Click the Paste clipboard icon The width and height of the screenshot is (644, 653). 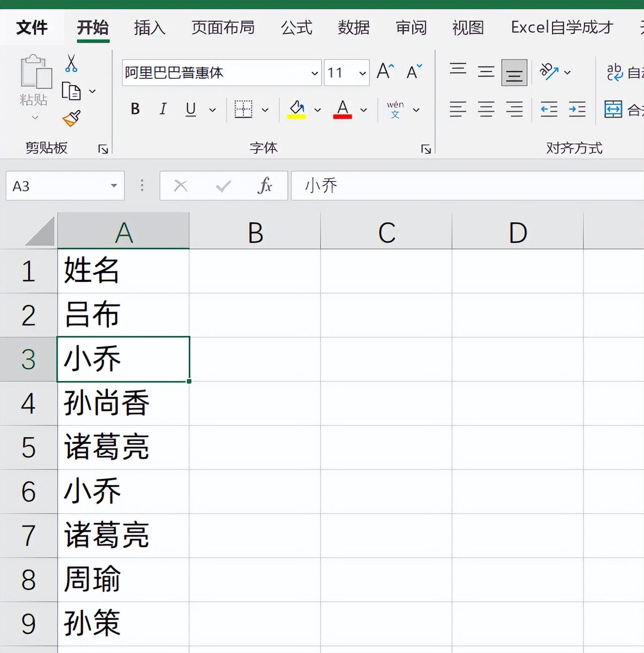click(36, 71)
